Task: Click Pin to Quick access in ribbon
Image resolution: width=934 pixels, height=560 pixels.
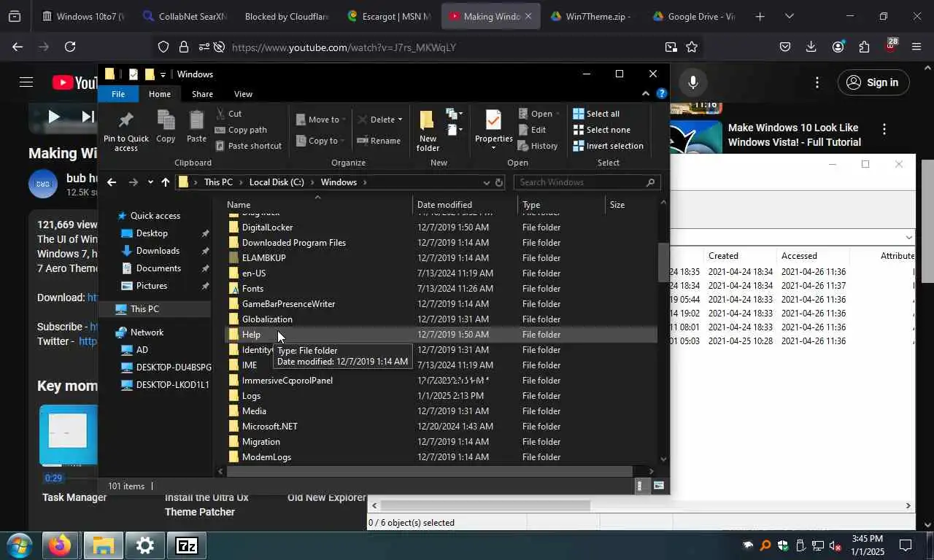Action: (x=126, y=132)
